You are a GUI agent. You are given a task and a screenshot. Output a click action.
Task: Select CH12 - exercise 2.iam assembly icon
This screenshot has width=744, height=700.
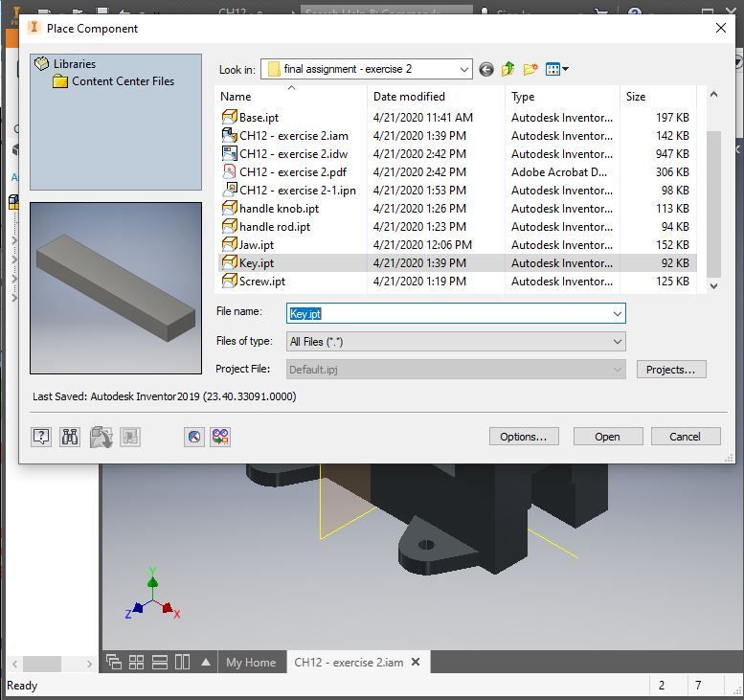229,135
